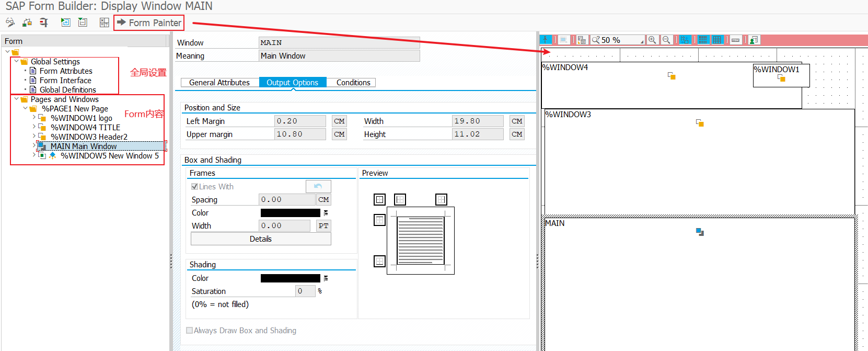The image size is (868, 351).
Task: Select Form Interface in the tree
Action: (x=65, y=80)
